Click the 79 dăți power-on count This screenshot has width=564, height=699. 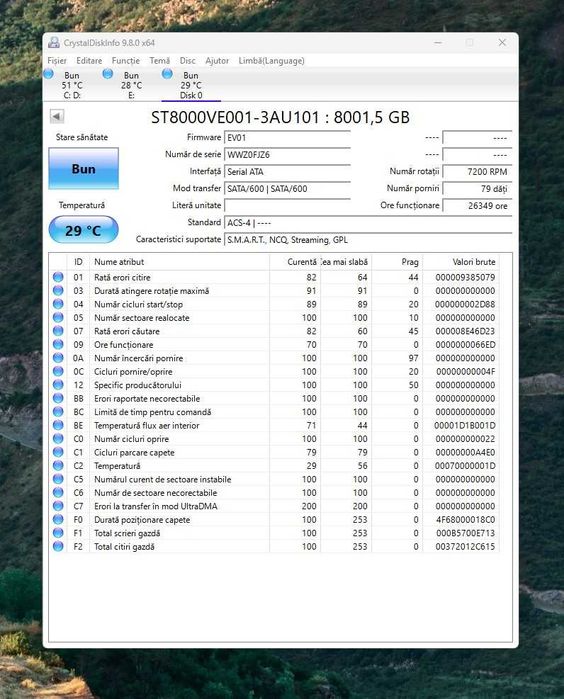click(477, 189)
